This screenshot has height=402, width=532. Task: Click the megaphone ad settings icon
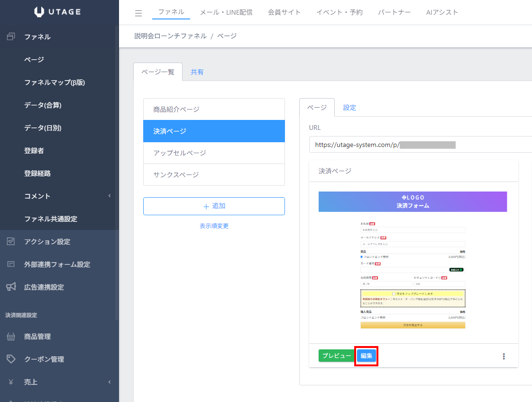click(11, 287)
